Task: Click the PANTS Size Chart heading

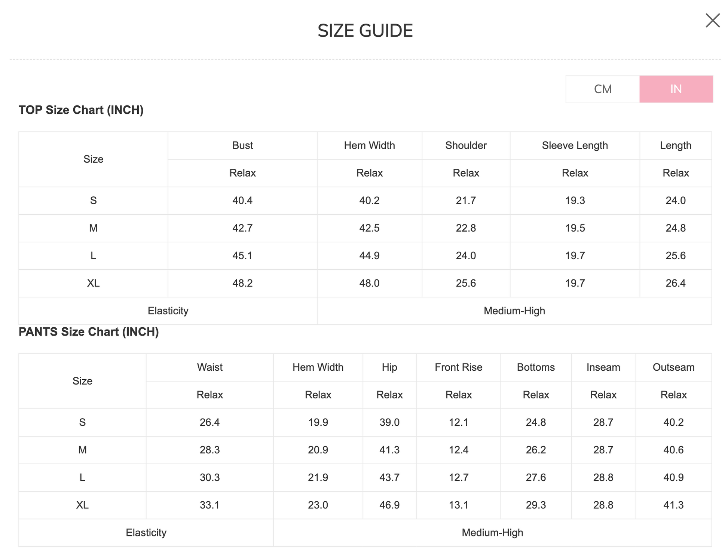Action: (x=89, y=332)
